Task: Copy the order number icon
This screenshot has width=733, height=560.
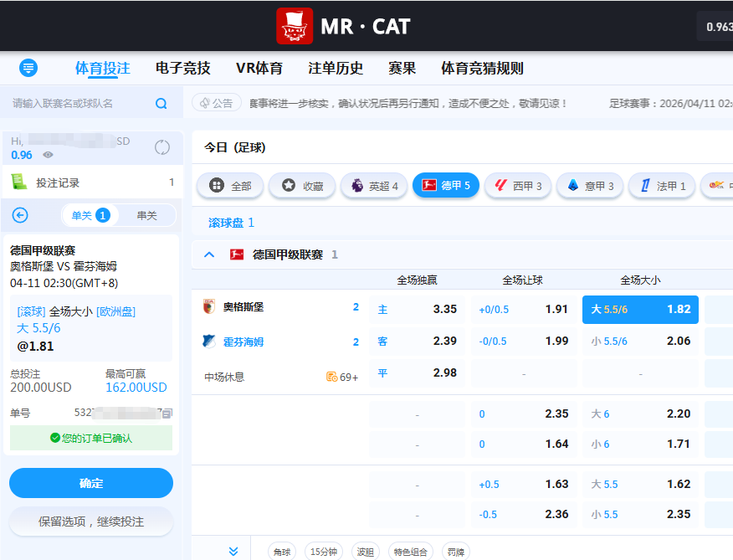Action: (167, 413)
